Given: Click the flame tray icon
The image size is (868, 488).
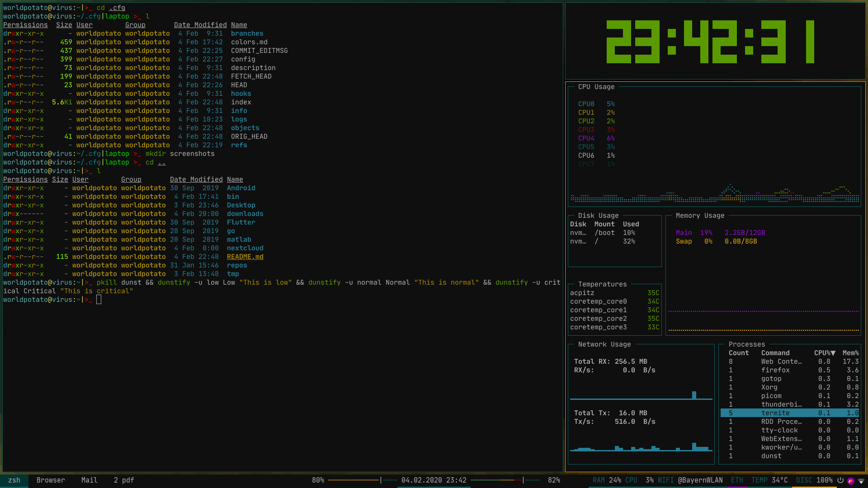Looking at the screenshot, I should [x=851, y=481].
